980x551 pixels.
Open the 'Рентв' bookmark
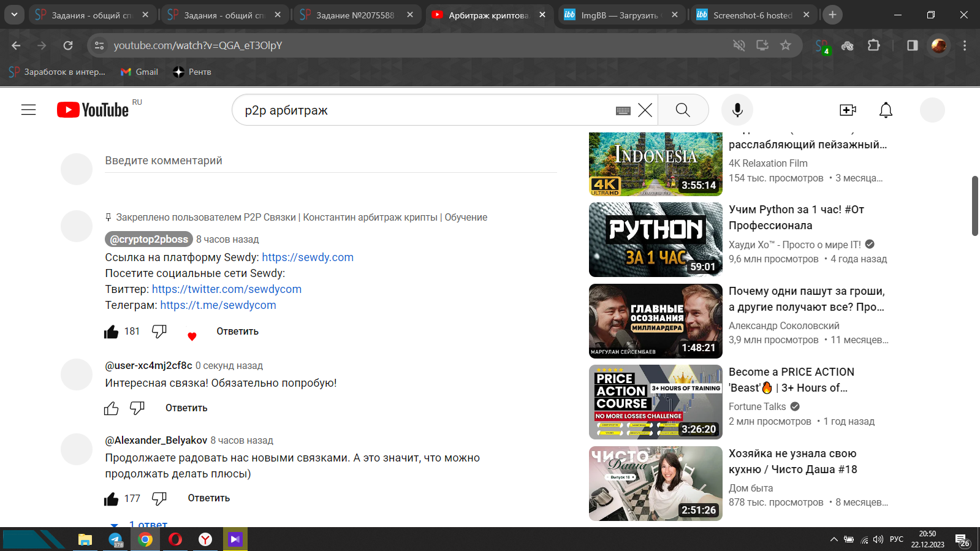coord(192,72)
